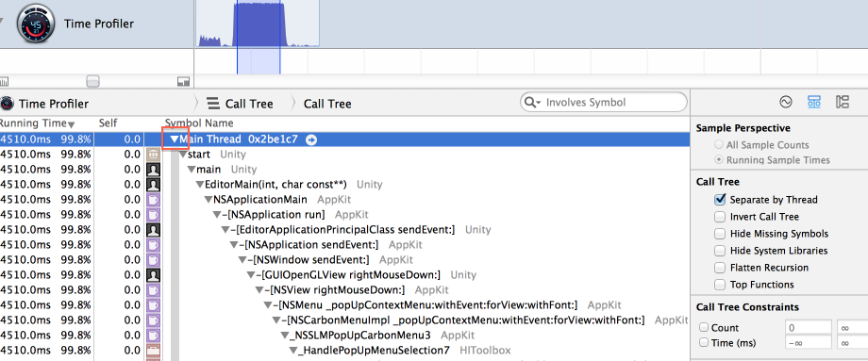Click the Call Tree list icon in the jump bar

213,104
